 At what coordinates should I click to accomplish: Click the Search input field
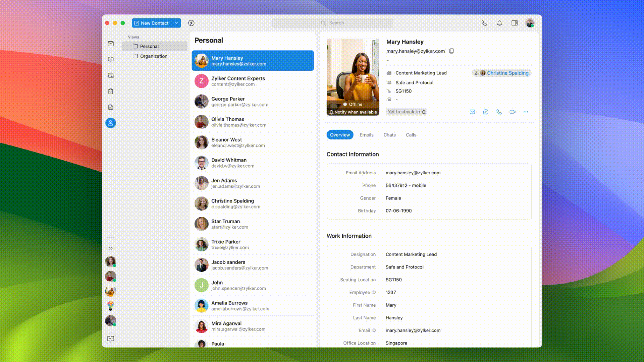(336, 23)
